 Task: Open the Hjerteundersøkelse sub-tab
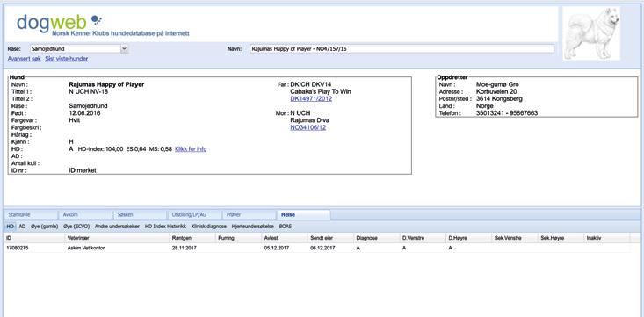click(x=252, y=227)
